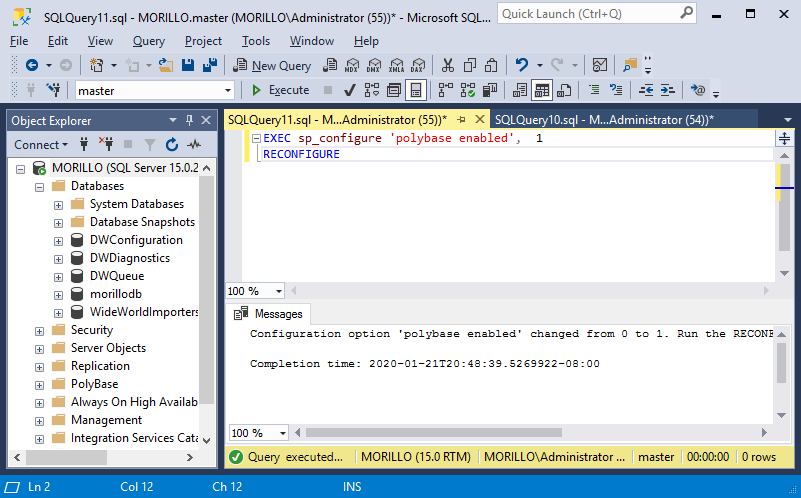
Task: Toggle Include Live Query Statistics
Action: point(468,90)
